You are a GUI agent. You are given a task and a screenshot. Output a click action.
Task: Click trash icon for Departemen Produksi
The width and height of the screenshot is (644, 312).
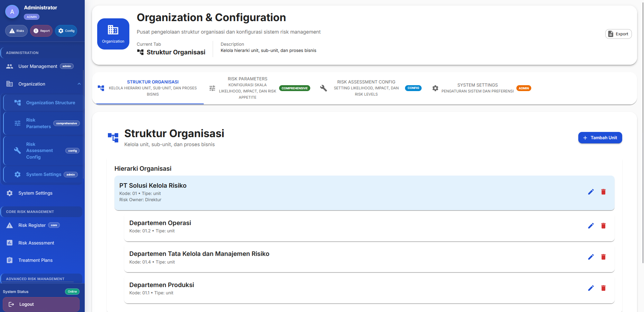[603, 288]
